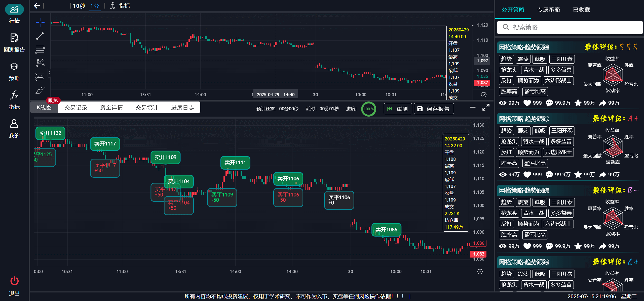Screen dimensions: 644x301
Task: Select the 公开策略 tab
Action: click(x=513, y=10)
